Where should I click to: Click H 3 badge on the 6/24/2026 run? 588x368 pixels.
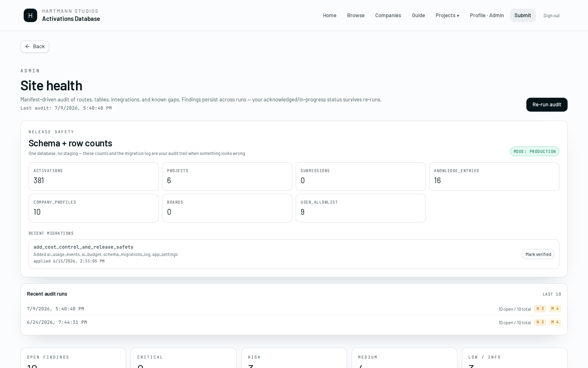tap(540, 322)
